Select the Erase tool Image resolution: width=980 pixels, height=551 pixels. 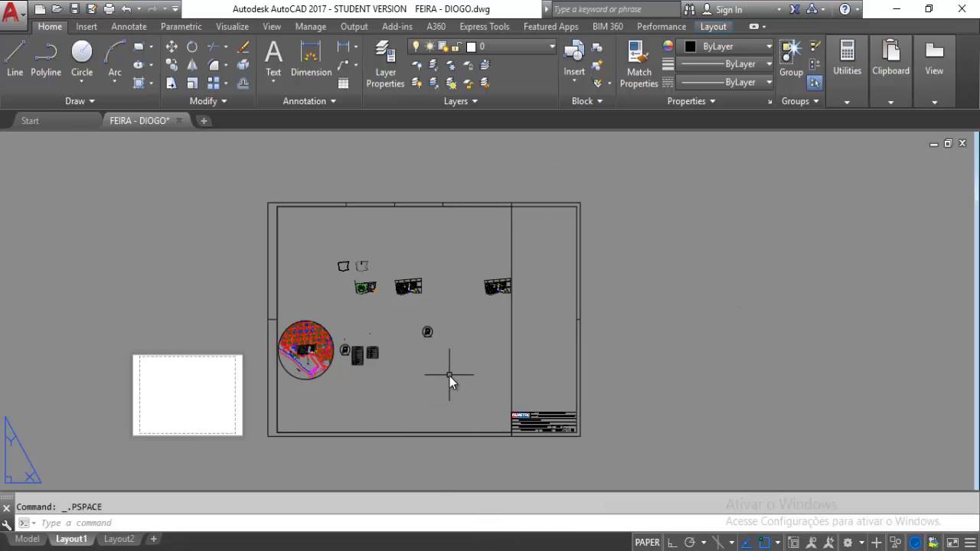coord(243,47)
